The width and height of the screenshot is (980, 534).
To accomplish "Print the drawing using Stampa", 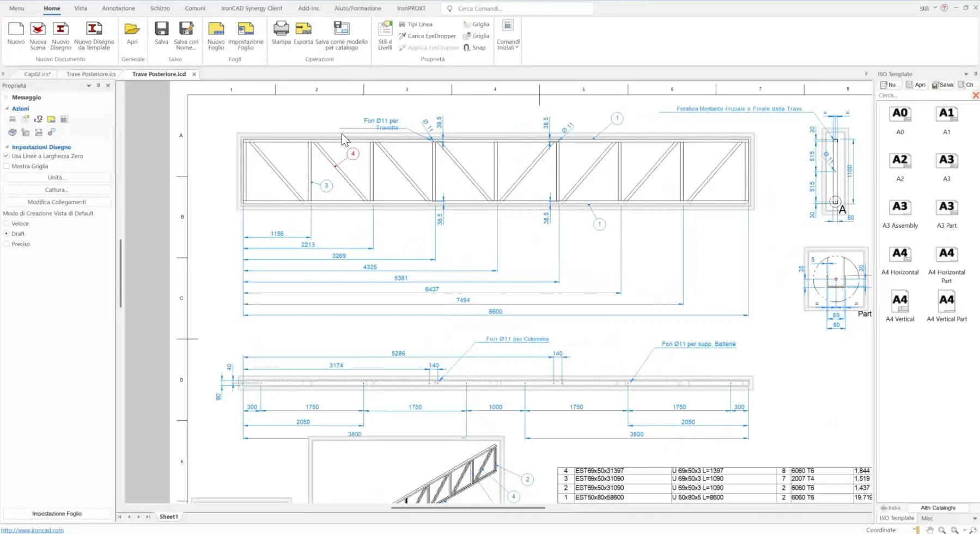I will [x=281, y=30].
